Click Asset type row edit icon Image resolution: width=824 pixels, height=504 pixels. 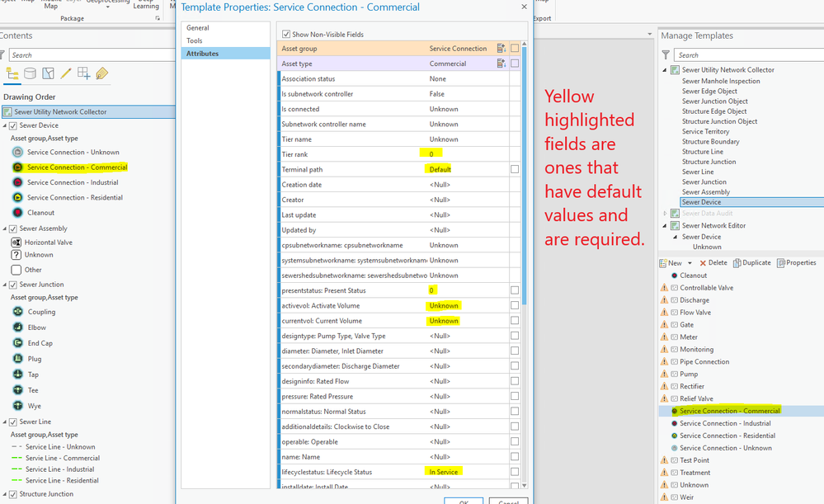coord(501,64)
